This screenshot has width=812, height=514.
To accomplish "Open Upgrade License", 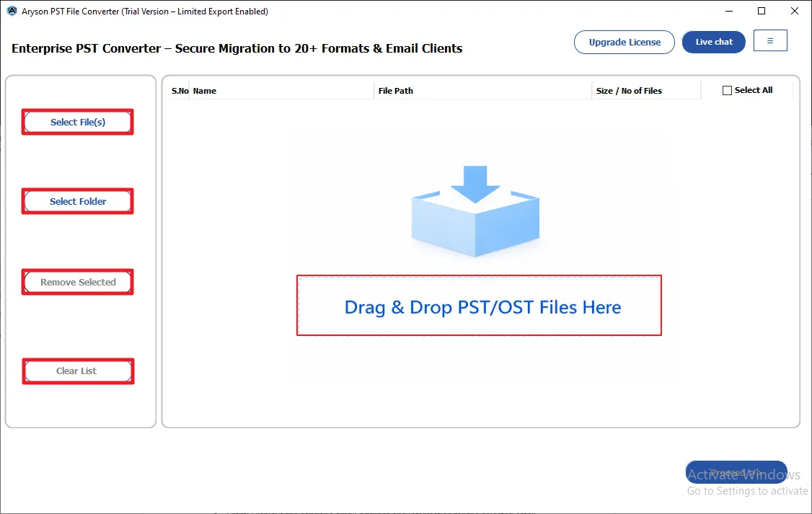I will click(x=624, y=42).
